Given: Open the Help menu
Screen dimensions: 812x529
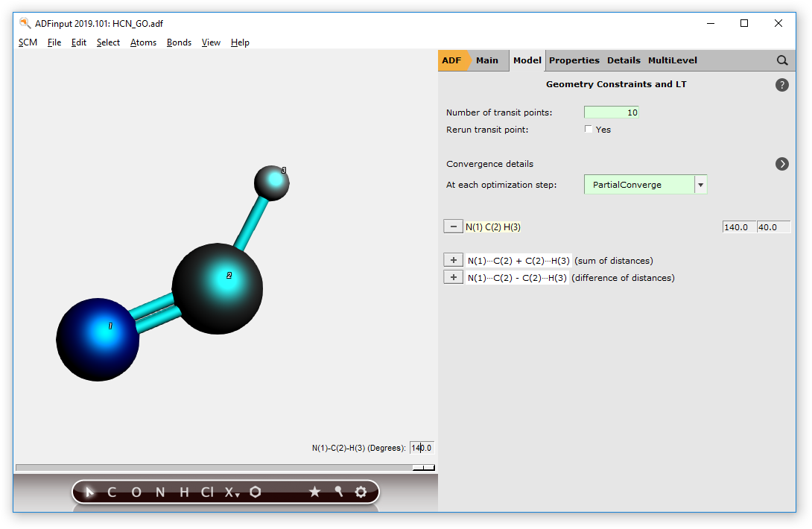Looking at the screenshot, I should (x=241, y=42).
